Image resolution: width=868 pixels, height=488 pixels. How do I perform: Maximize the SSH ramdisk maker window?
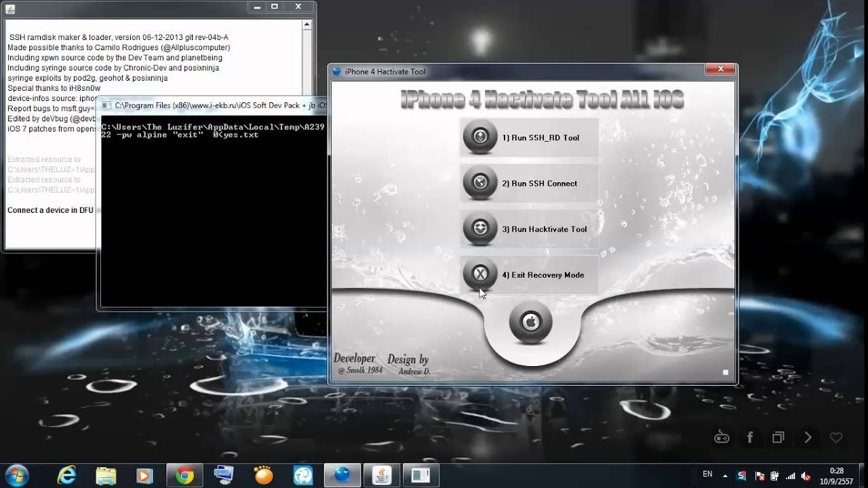click(x=275, y=7)
